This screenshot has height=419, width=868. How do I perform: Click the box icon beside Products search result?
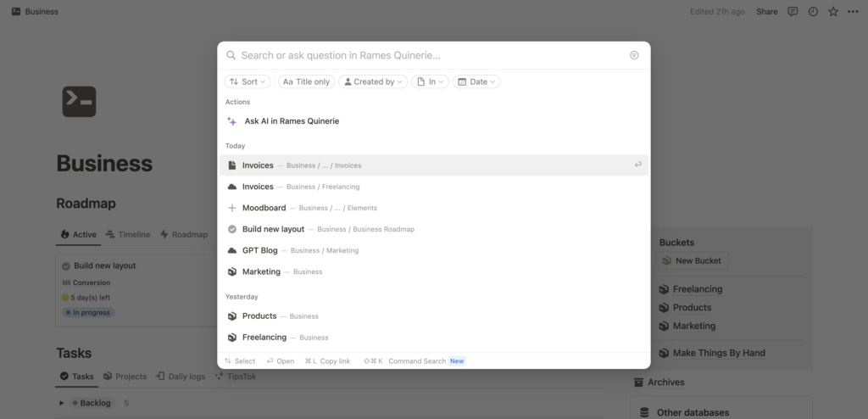pyautogui.click(x=232, y=316)
